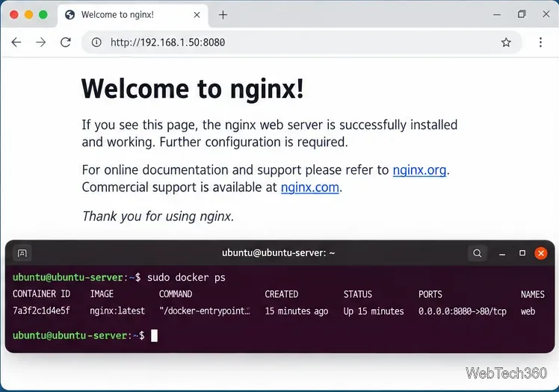The image size is (559, 392).
Task: Click the terminal title ubuntu@ubuntu-server: ~
Action: (279, 253)
